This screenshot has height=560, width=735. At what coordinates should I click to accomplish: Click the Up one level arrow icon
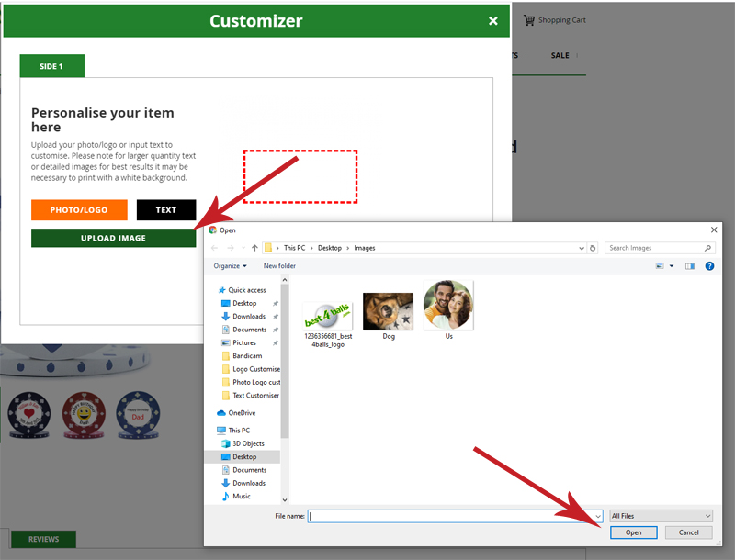(x=253, y=248)
